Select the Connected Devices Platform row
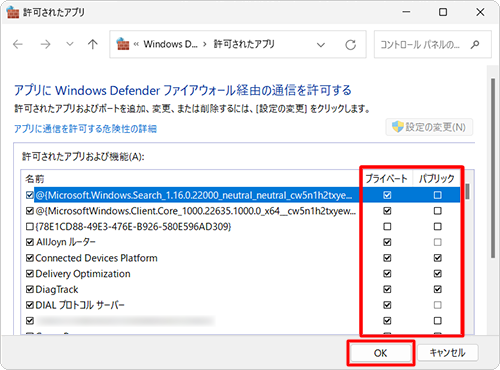 [96, 258]
